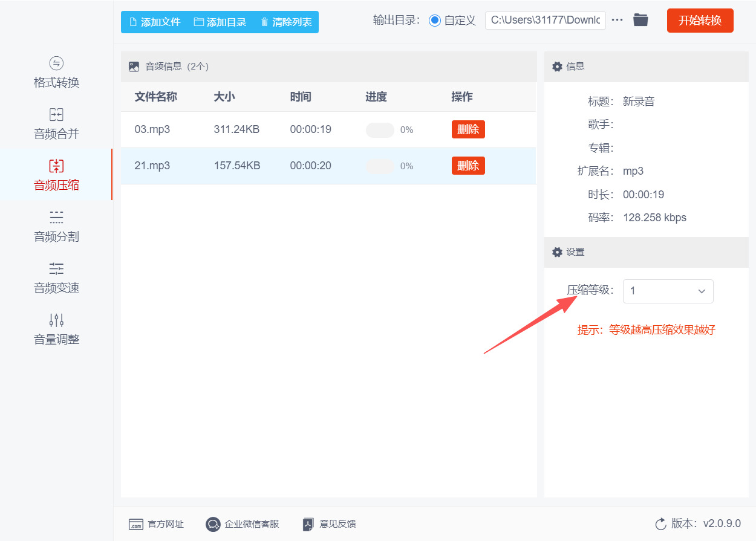The image size is (756, 541).
Task: Click the 音频信息 panel image icon
Action: [134, 66]
